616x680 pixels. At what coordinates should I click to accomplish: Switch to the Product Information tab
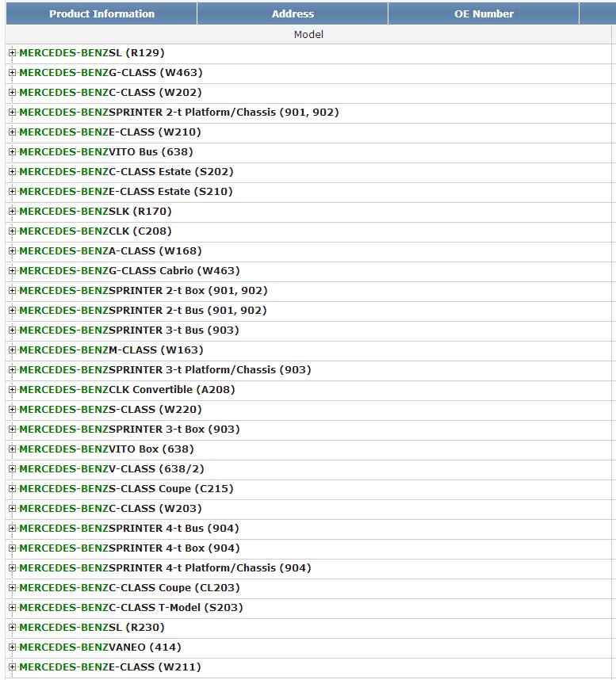click(101, 13)
